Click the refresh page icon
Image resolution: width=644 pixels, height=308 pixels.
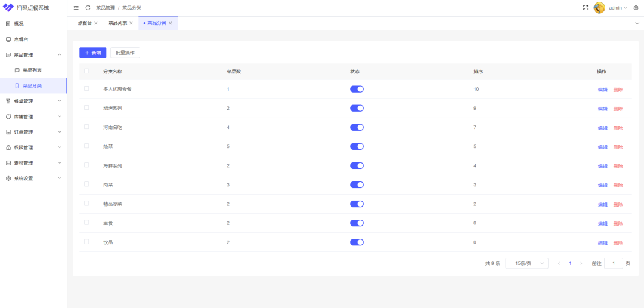pyautogui.click(x=88, y=8)
